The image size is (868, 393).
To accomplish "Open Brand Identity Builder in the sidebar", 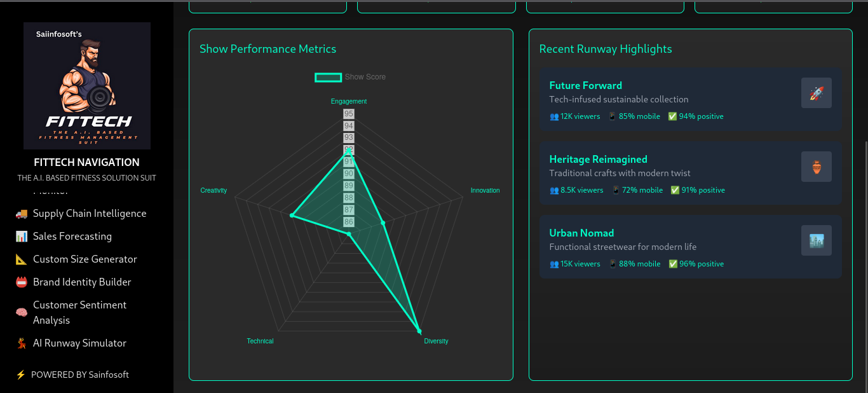I will click(82, 282).
